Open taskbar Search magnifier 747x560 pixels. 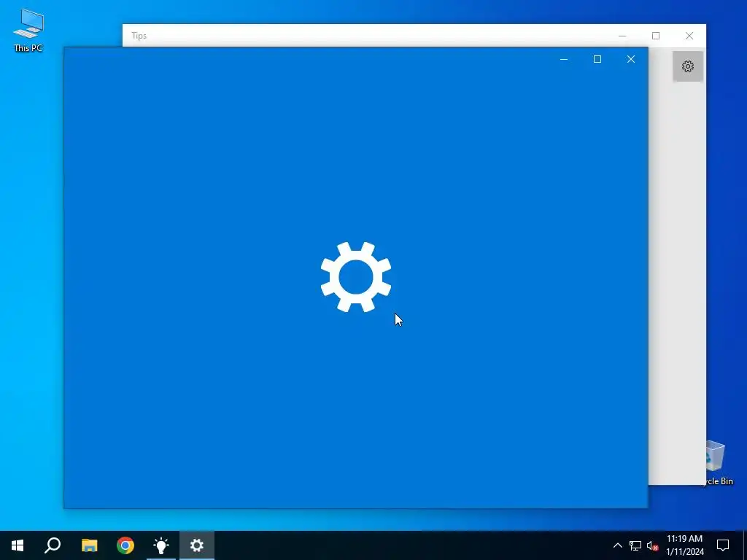pos(53,545)
